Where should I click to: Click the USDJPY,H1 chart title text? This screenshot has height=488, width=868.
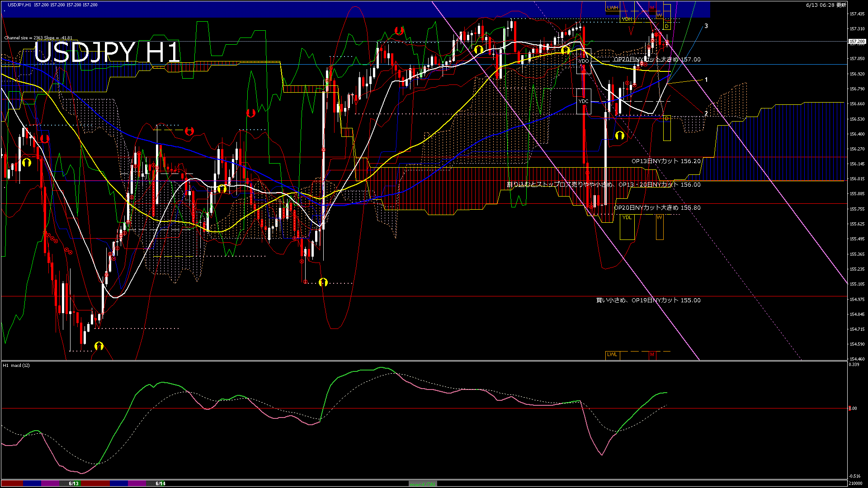[x=19, y=5]
